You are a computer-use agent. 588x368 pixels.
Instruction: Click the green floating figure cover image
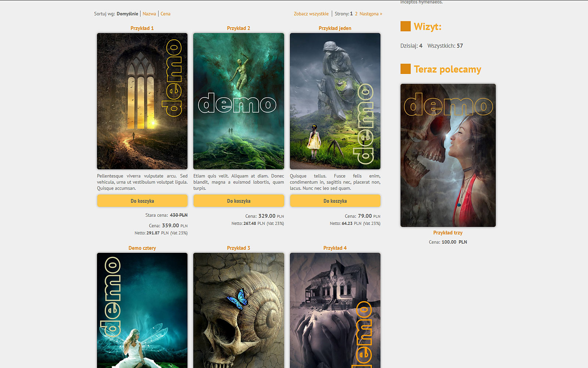click(239, 101)
